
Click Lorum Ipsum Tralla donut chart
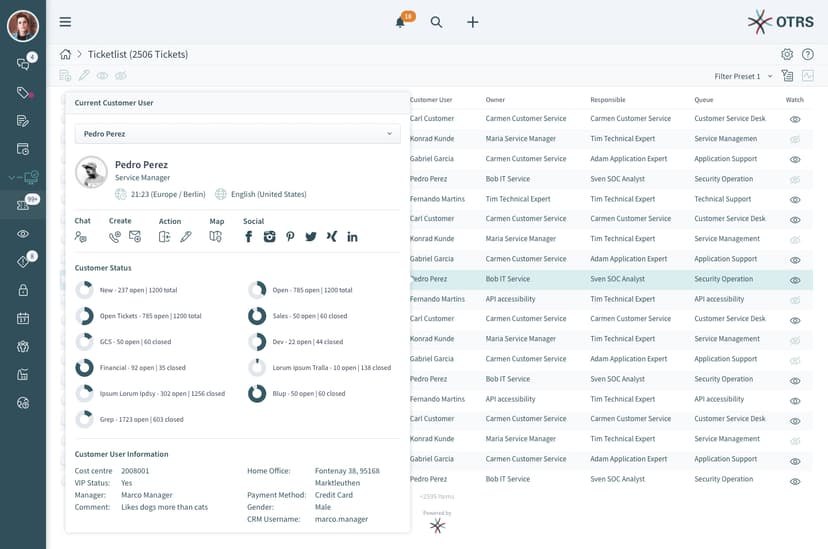coord(257,367)
